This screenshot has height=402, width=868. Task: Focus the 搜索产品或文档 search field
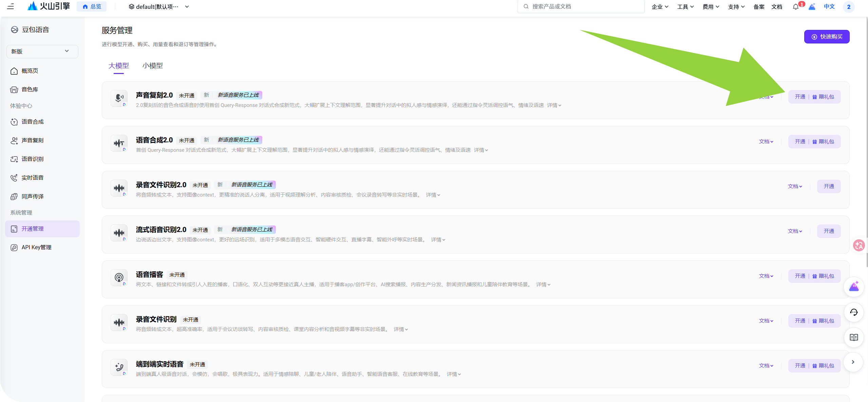pos(581,6)
